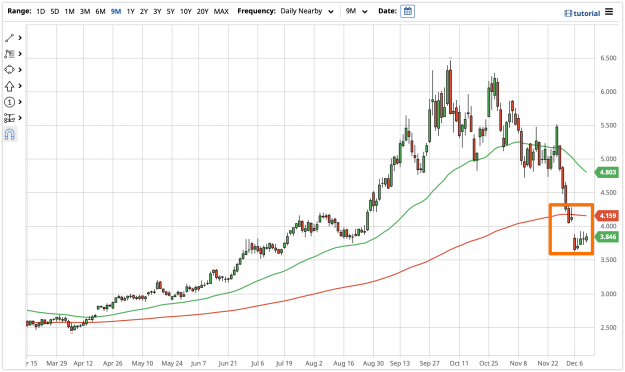Click the red 4.159 moving average label
625x372 pixels.
pos(607,216)
